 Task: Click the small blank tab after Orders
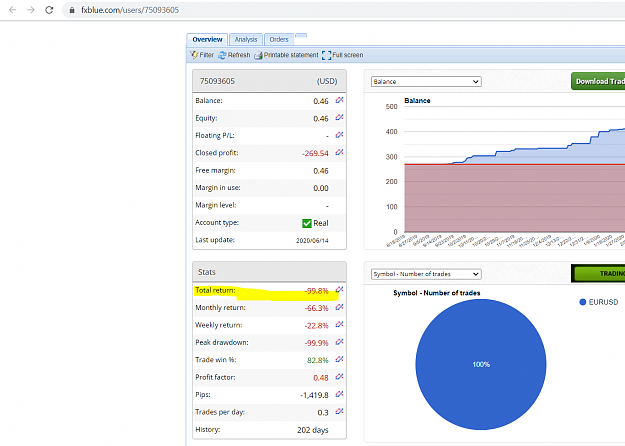point(301,36)
